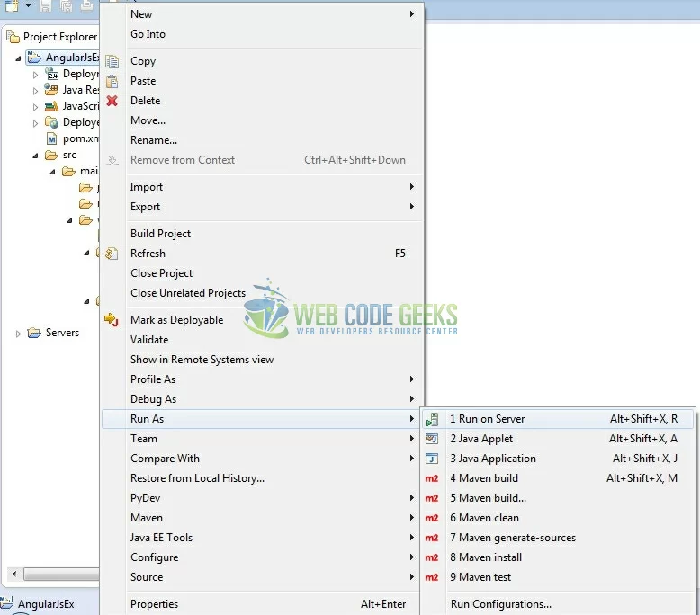Expand the Java Resources node
Screen dimensions: 700x615
[35, 91]
